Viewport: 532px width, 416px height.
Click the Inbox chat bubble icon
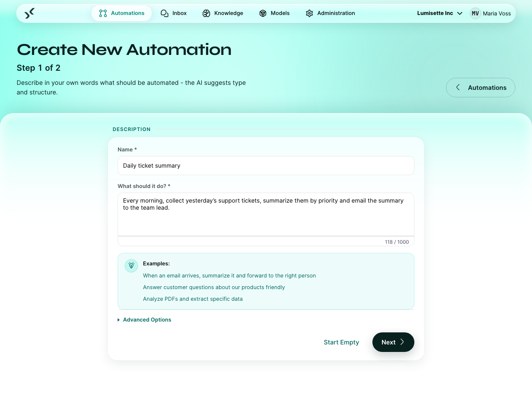(165, 13)
